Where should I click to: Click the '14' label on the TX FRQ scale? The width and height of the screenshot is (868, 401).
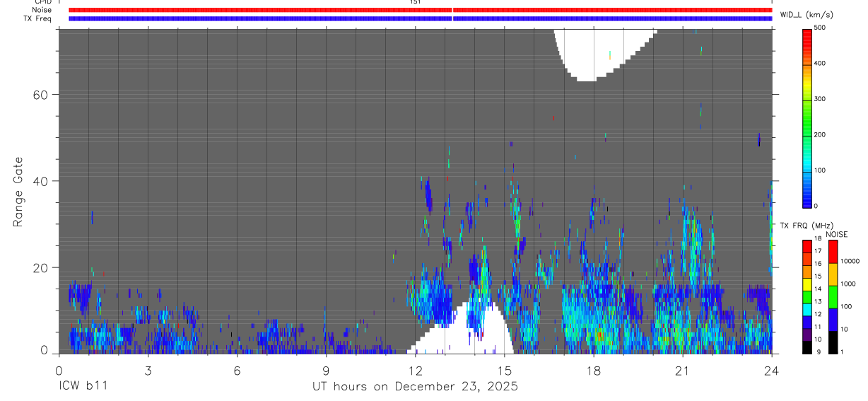(x=818, y=289)
